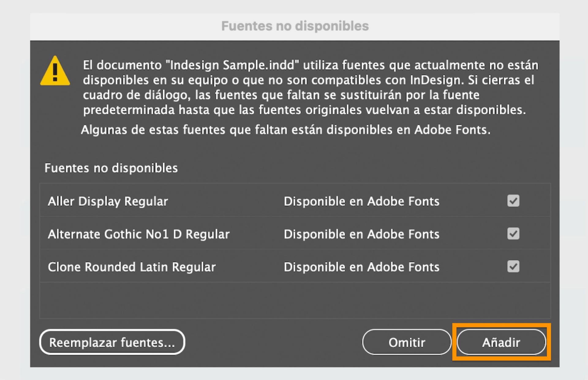The height and width of the screenshot is (380, 588).
Task: Click the Omitir button
Action: click(406, 342)
